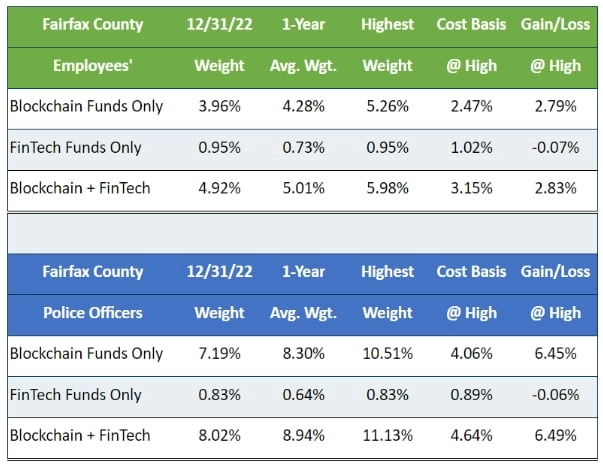603x465 pixels.
Task: Click the 5.26% highest weight value
Action: coord(387,106)
